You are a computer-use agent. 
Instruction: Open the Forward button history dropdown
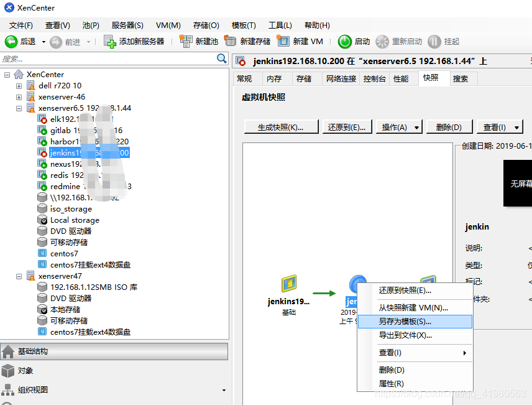[x=88, y=42]
